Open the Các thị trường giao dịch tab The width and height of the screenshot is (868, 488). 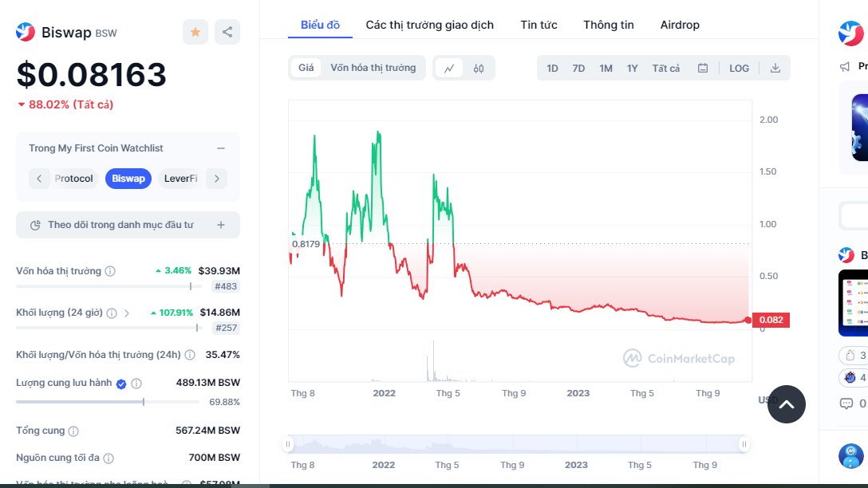429,25
